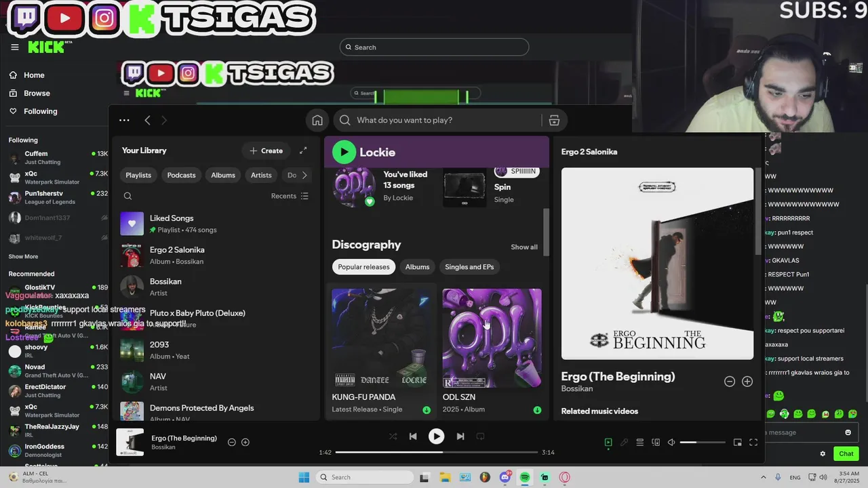Image resolution: width=868 pixels, height=488 pixels.
Task: Skip to previous track
Action: pos(413,436)
